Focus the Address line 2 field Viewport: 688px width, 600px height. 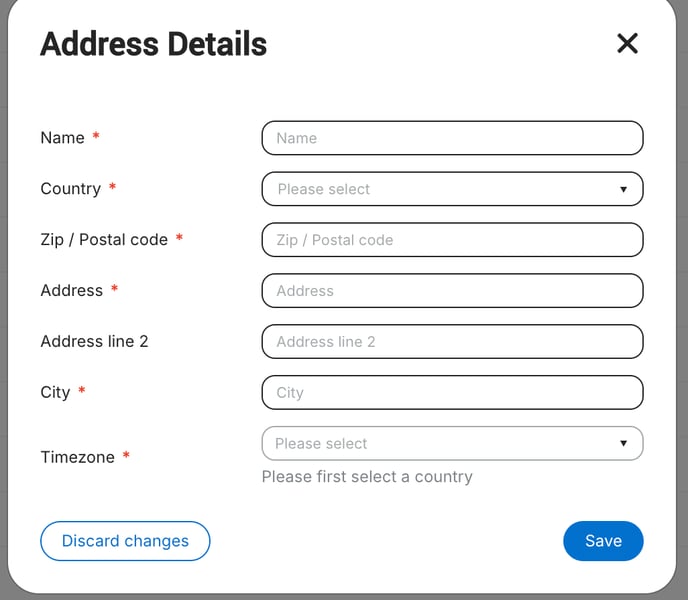(452, 341)
